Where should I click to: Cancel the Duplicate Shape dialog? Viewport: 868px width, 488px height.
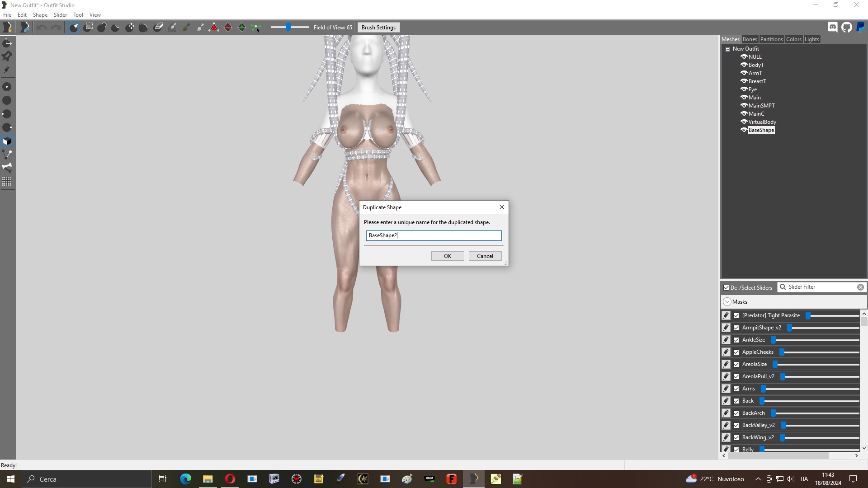[485, 256]
